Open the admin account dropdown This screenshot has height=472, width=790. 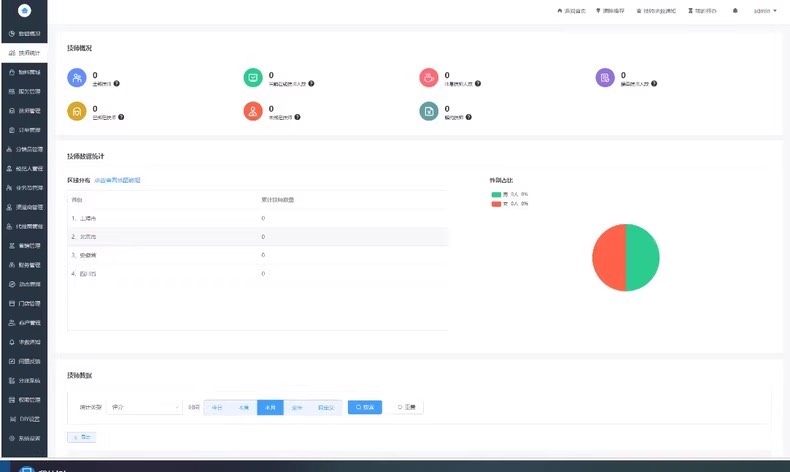[x=765, y=11]
